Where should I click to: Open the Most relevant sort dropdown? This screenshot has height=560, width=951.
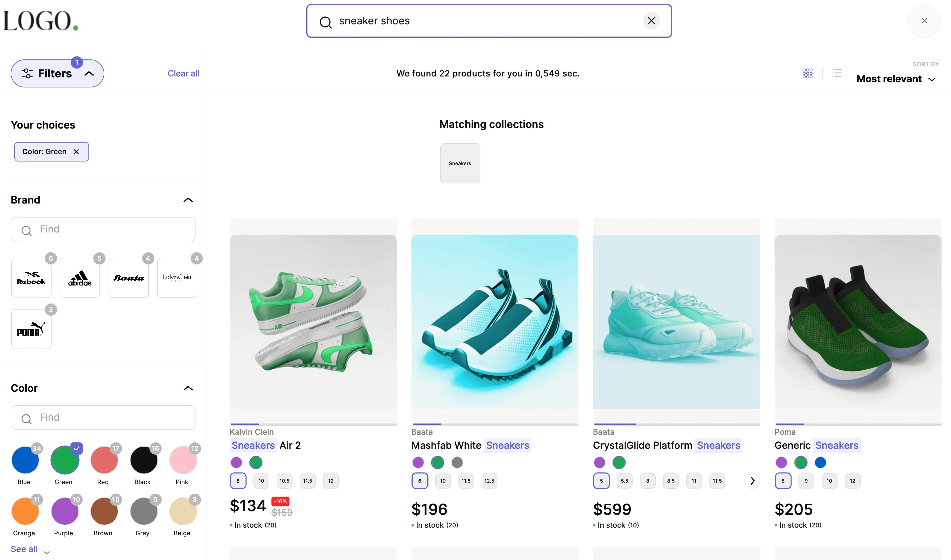click(x=895, y=79)
